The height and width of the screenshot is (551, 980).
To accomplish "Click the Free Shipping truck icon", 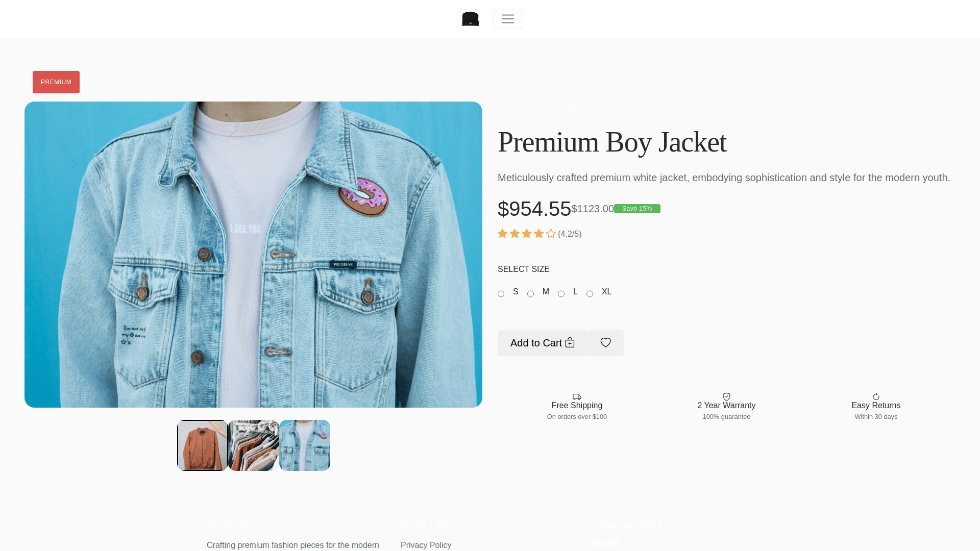I will click(x=577, y=397).
